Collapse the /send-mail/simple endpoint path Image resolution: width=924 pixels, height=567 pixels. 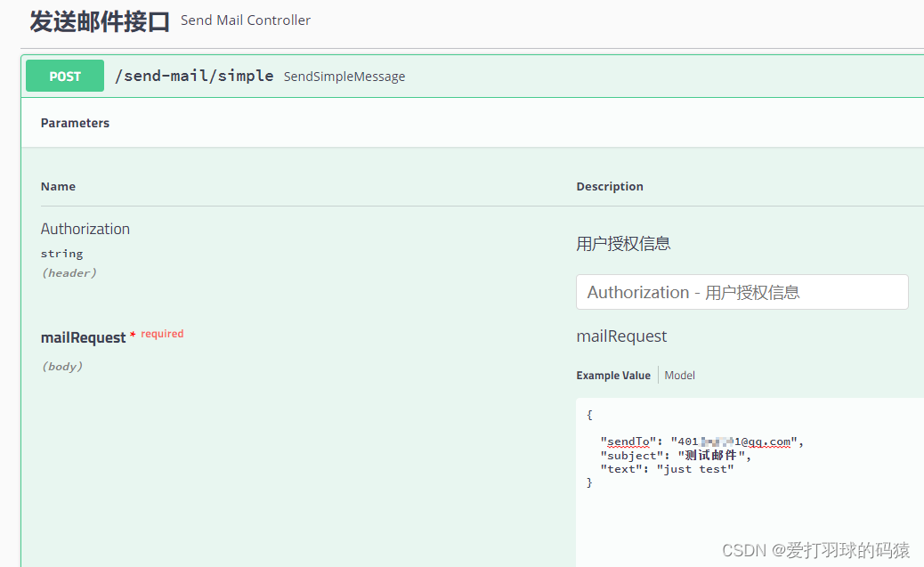(x=194, y=76)
